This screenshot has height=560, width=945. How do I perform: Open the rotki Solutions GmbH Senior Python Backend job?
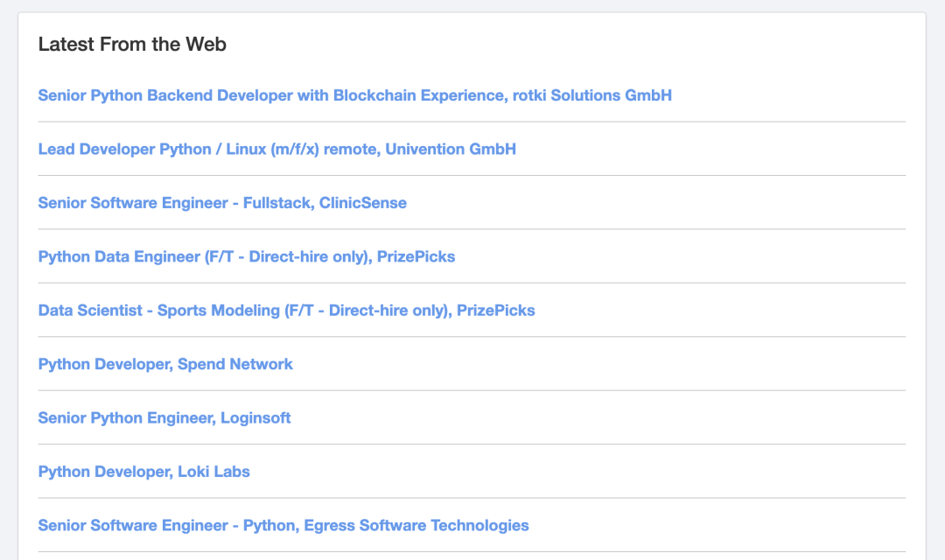tap(355, 95)
